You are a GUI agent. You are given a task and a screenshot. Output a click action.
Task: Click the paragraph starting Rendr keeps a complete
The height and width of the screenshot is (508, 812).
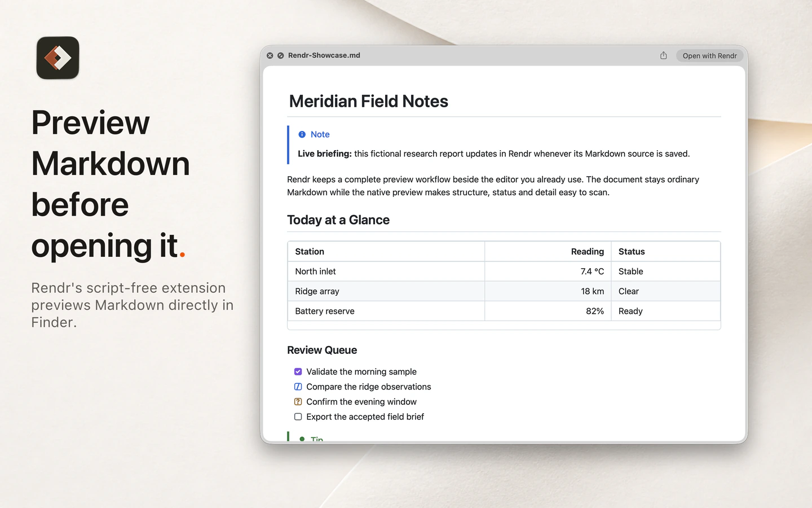click(493, 186)
